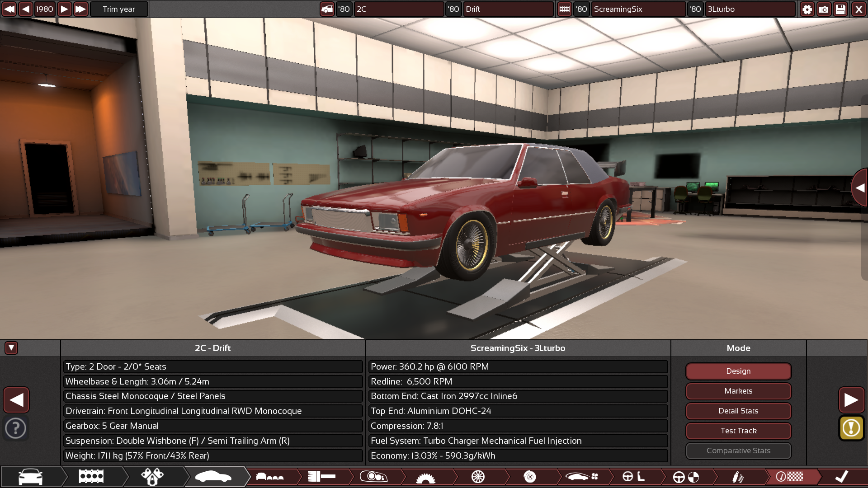Edit the 2C model name field
Image resolution: width=868 pixels, height=488 pixels.
[x=399, y=9]
